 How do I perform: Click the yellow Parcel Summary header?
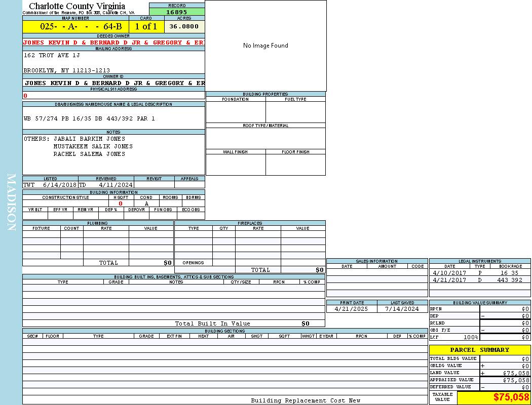coord(479,350)
